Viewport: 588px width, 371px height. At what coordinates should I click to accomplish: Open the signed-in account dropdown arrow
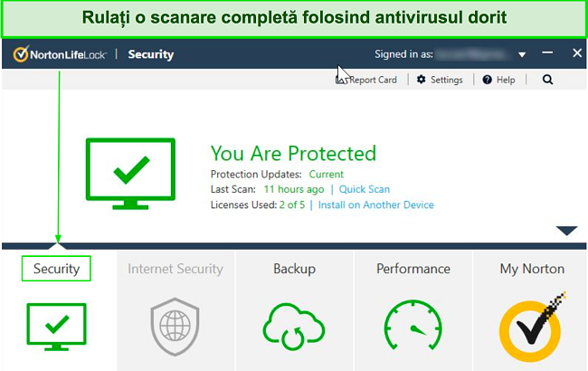click(522, 55)
